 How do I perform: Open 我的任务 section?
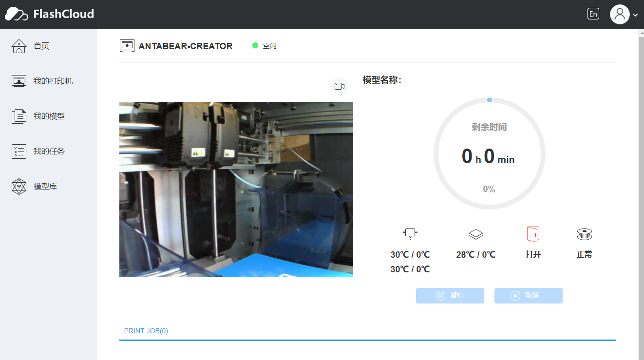(49, 151)
